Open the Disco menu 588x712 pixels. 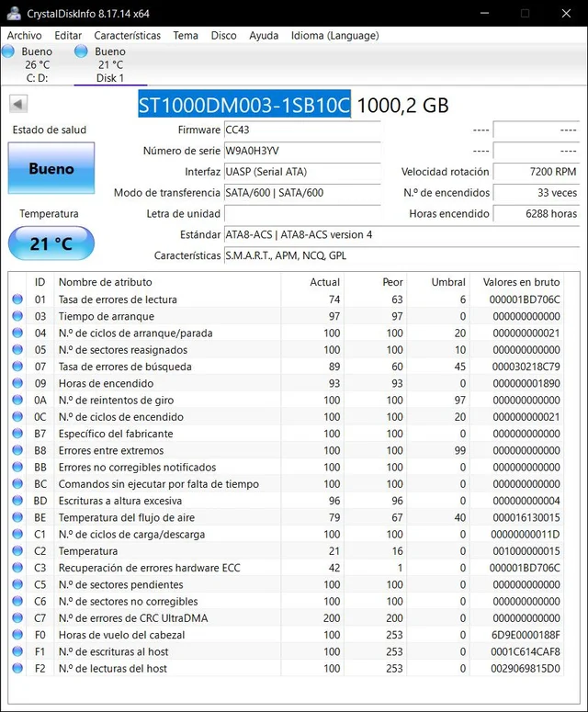pos(223,36)
